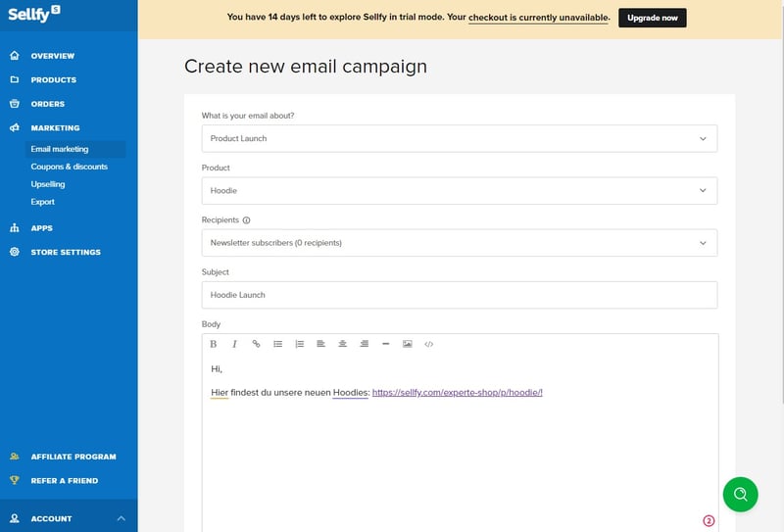Apply italic formatting in body editor
The width and height of the screenshot is (784, 532).
[235, 344]
